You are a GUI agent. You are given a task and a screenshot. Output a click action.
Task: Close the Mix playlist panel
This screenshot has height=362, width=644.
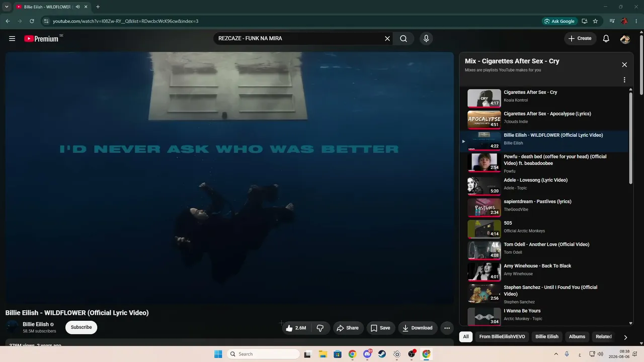pyautogui.click(x=624, y=65)
